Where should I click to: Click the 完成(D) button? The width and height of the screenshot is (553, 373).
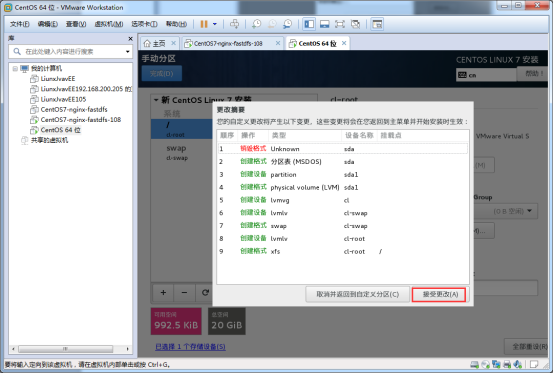(x=162, y=73)
